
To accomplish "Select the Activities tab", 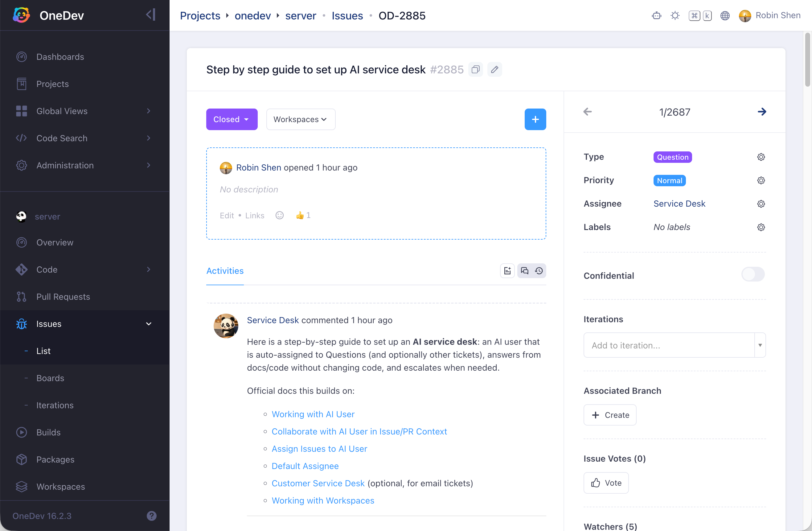I will click(x=225, y=271).
